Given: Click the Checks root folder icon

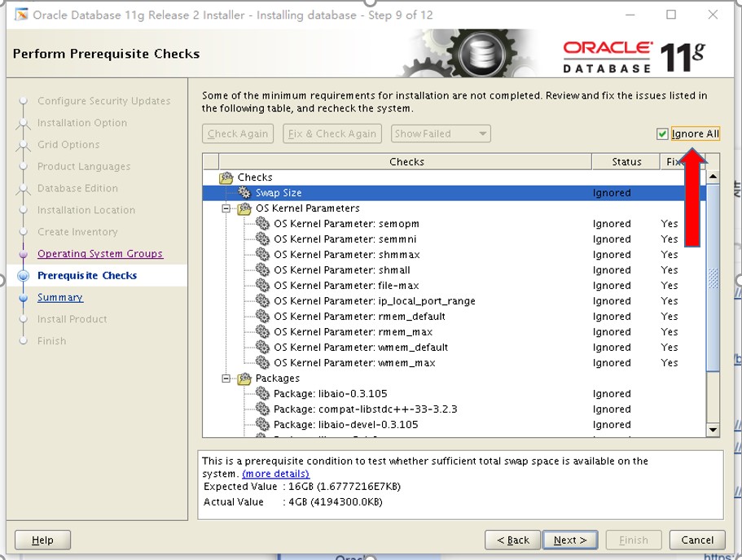Looking at the screenshot, I should (x=226, y=177).
